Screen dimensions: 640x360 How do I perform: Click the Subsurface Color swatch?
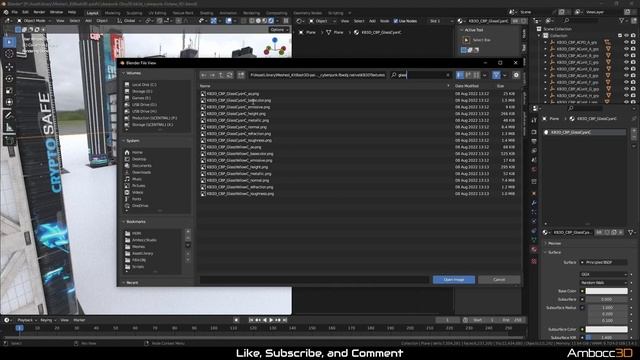point(607,329)
